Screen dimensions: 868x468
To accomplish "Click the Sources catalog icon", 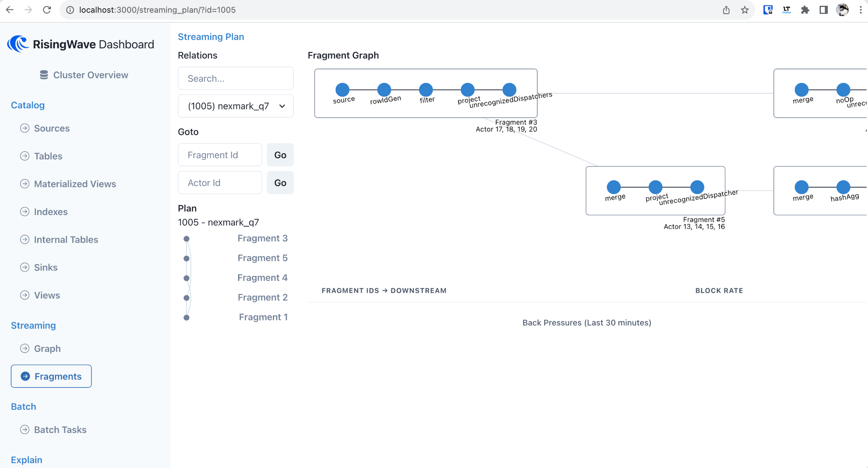I will coord(25,128).
